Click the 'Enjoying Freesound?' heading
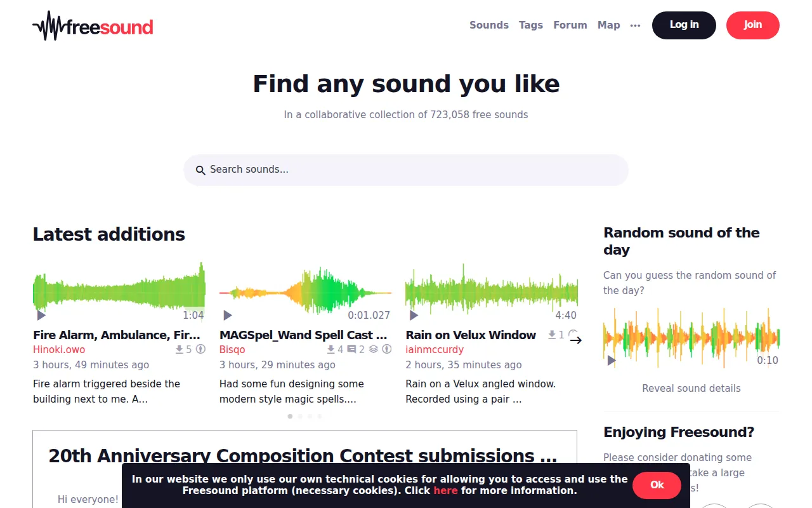812x508 pixels. coord(679,432)
